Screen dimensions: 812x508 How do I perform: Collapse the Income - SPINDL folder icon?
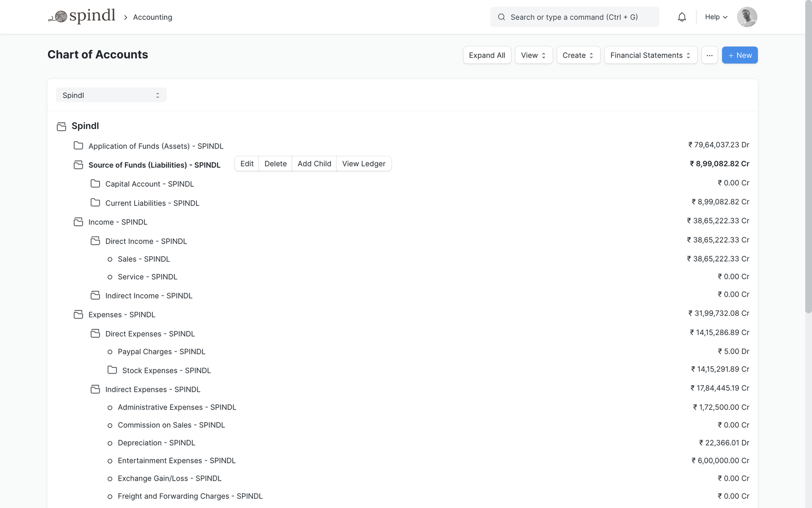click(x=78, y=222)
